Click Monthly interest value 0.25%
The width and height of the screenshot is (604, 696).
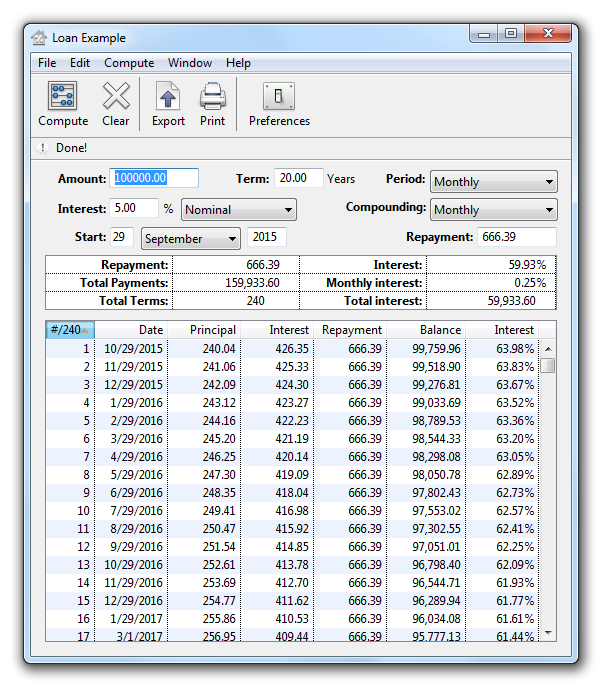click(530, 283)
